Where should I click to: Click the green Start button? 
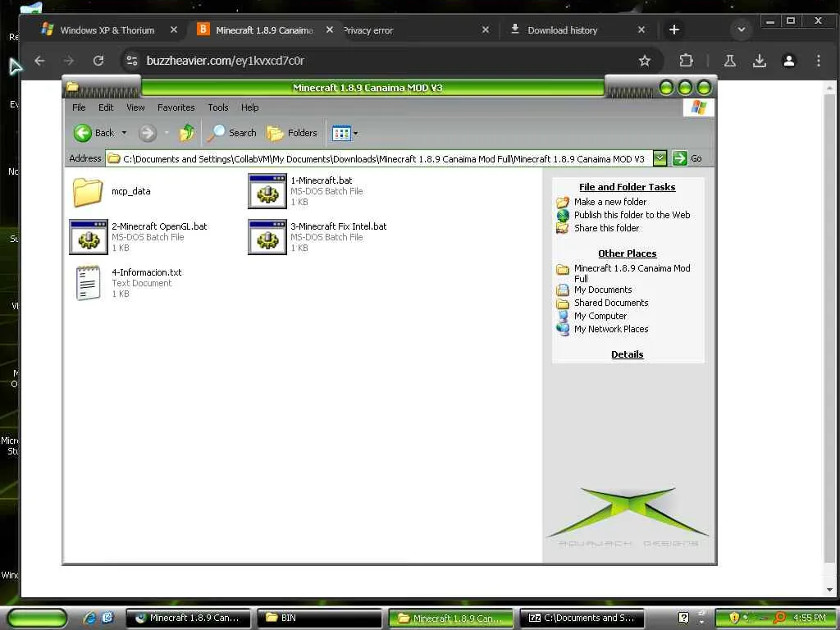[x=37, y=618]
